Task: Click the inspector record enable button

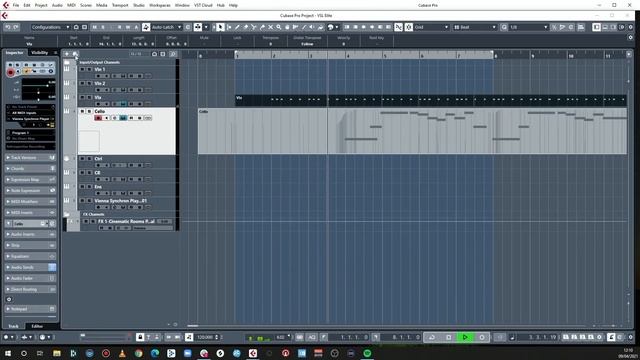Action: tap(11, 72)
